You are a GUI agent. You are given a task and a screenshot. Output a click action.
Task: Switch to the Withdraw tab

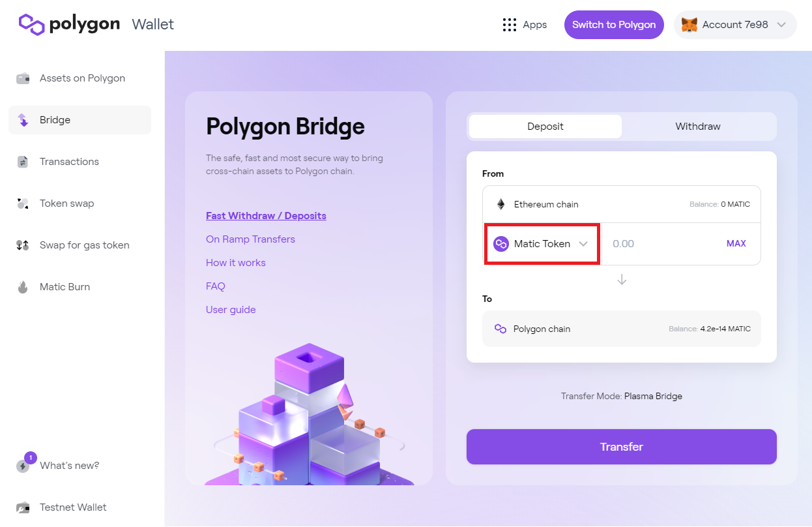coord(698,127)
